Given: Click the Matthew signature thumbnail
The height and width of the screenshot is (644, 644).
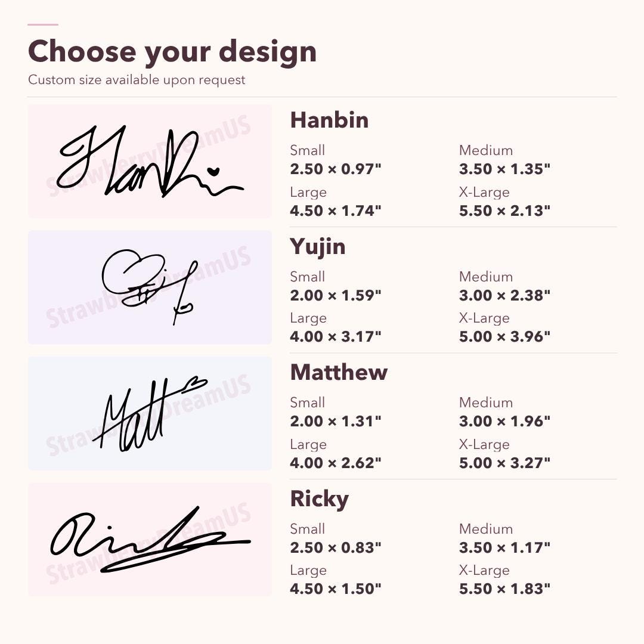Looking at the screenshot, I should click(x=150, y=413).
